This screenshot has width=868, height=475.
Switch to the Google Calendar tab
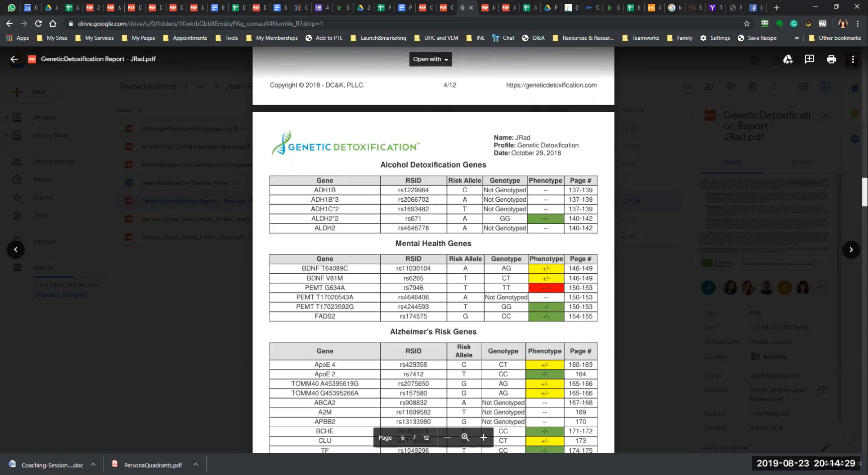click(x=31, y=8)
